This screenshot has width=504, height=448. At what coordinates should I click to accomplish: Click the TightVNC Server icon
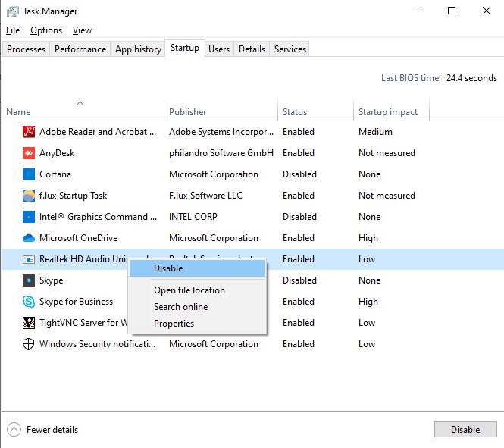coord(29,323)
